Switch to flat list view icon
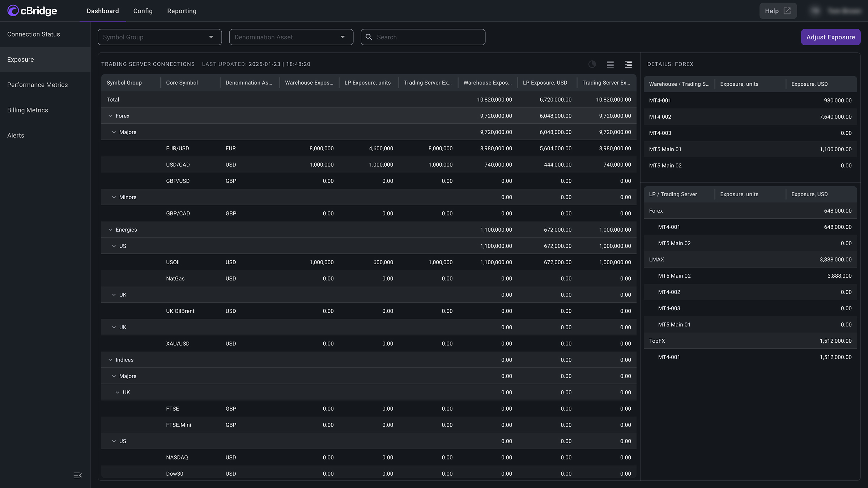The image size is (868, 488). tap(610, 64)
